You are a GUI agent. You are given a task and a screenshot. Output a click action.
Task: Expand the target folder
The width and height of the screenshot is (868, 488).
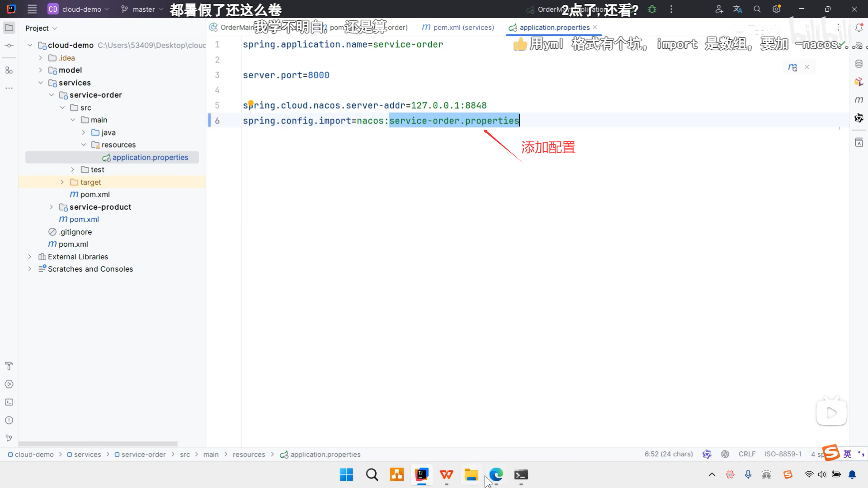62,182
